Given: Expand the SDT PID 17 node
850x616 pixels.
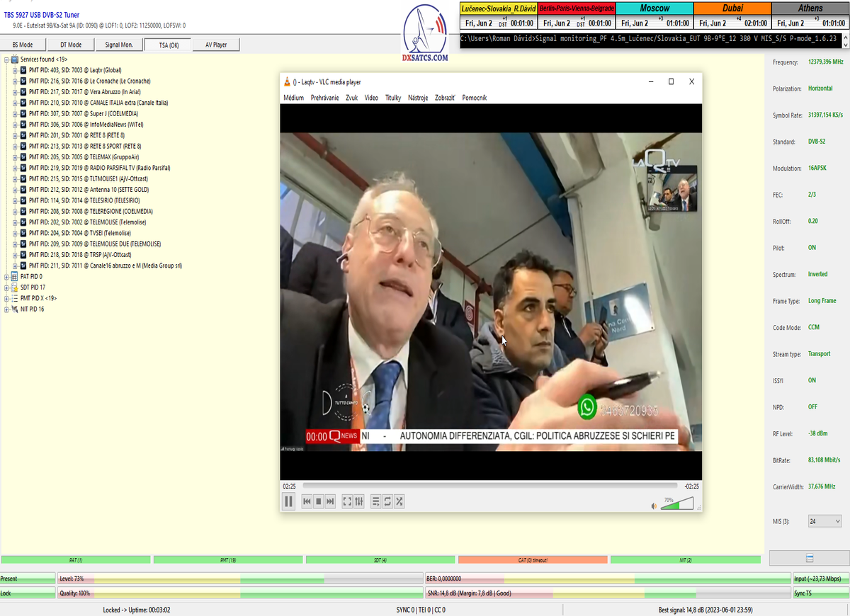Looking at the screenshot, I should click(x=6, y=287).
